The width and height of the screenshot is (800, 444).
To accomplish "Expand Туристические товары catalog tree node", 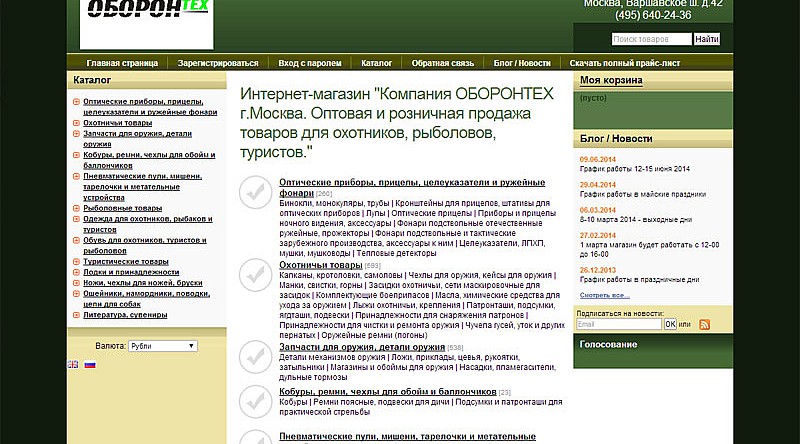I will point(77,261).
